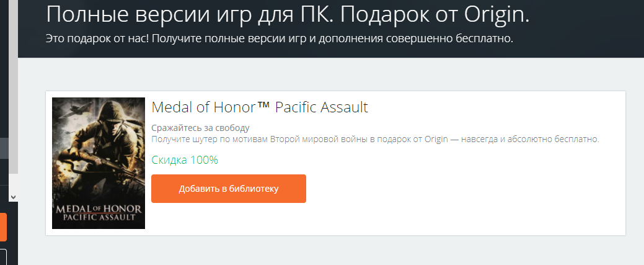Click the game description starting 'Получите шутер'

(x=375, y=139)
